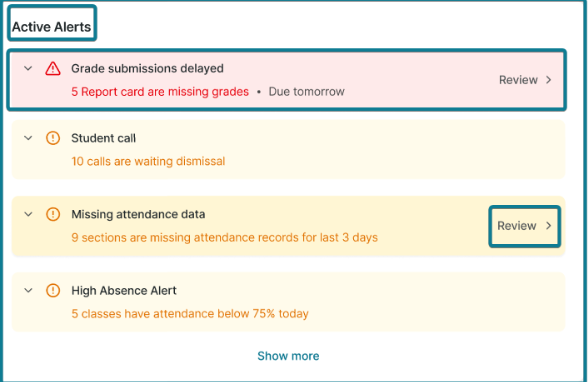Click the 9 sections missing attendance text
The width and height of the screenshot is (588, 382).
pos(224,238)
